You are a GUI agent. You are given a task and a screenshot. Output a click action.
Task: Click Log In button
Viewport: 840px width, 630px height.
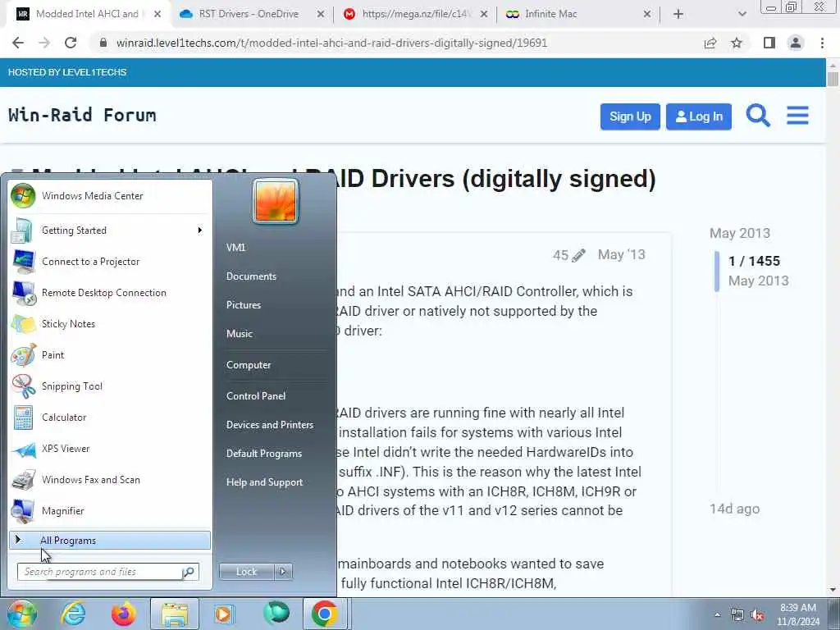point(699,116)
